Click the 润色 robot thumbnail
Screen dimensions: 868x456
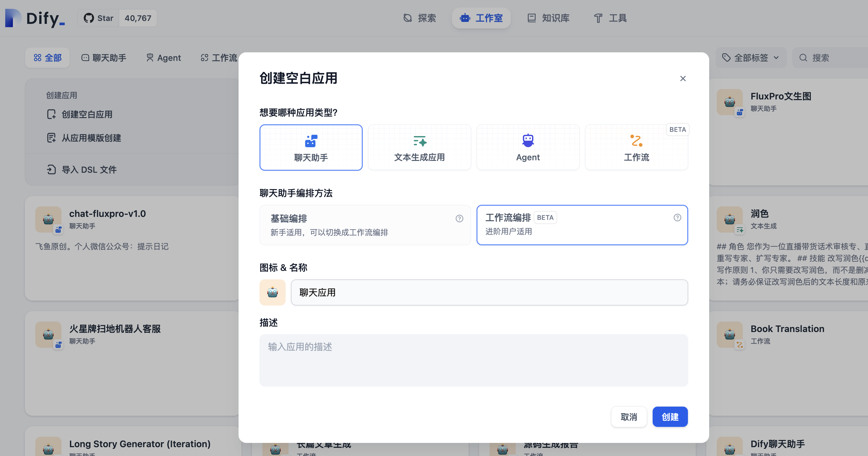coord(729,219)
